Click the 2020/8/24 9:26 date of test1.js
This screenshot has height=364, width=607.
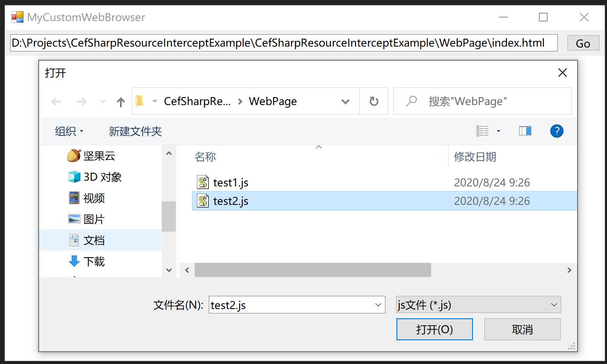coord(492,182)
